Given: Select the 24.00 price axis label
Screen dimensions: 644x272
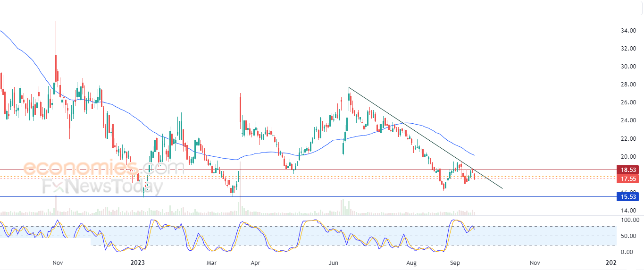Looking at the screenshot, I should (x=628, y=120).
